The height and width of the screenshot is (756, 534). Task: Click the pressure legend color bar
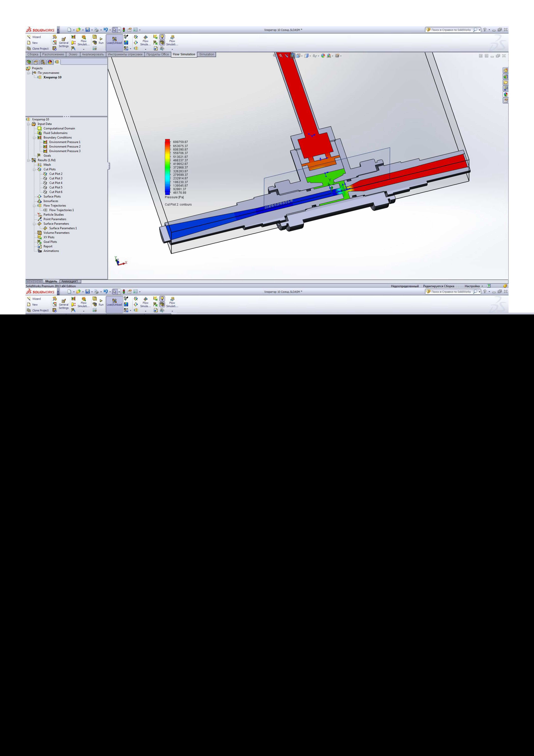[167, 167]
